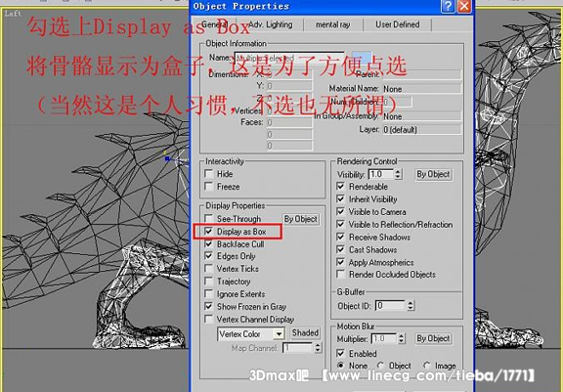Viewport: 563px width, 392px height.
Task: Enable Vertex Ticks checkbox
Action: coord(208,269)
